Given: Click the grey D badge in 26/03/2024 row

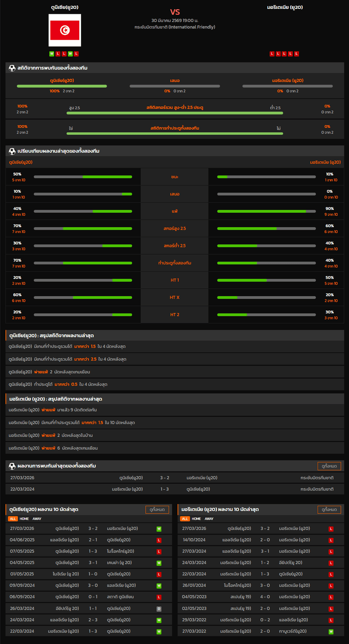Looking at the screenshot, I should [x=159, y=609].
